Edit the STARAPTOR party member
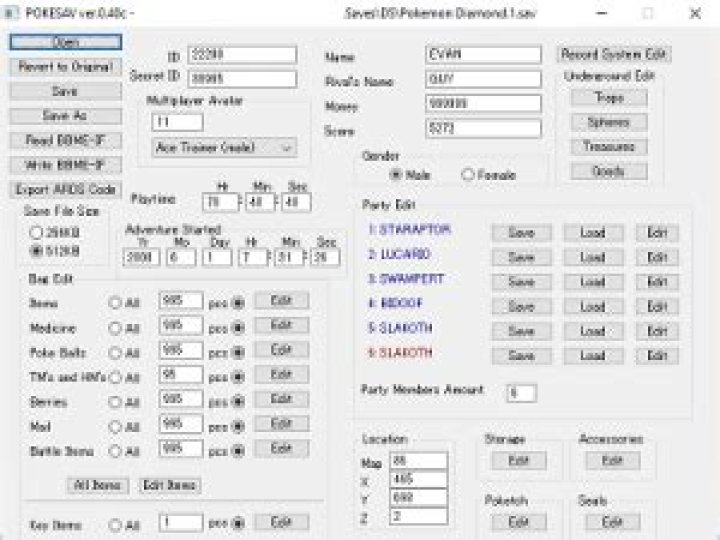720x540 pixels. (657, 233)
